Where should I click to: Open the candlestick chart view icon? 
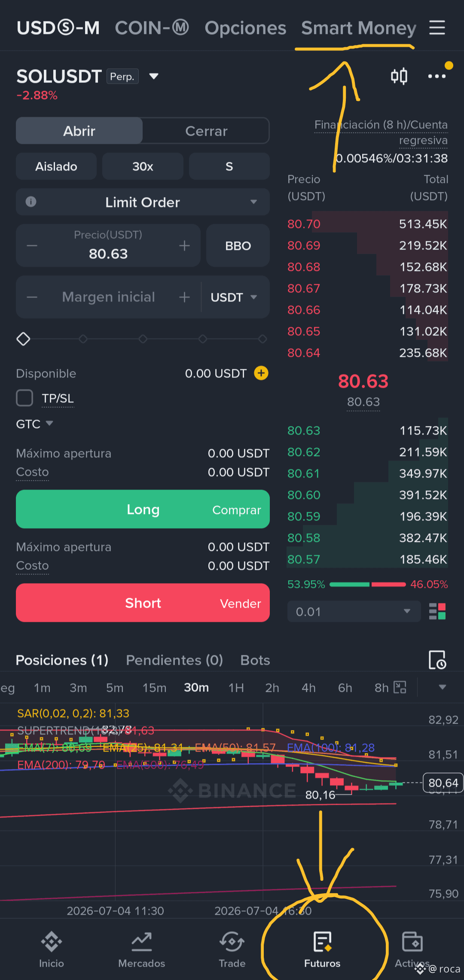point(399,76)
